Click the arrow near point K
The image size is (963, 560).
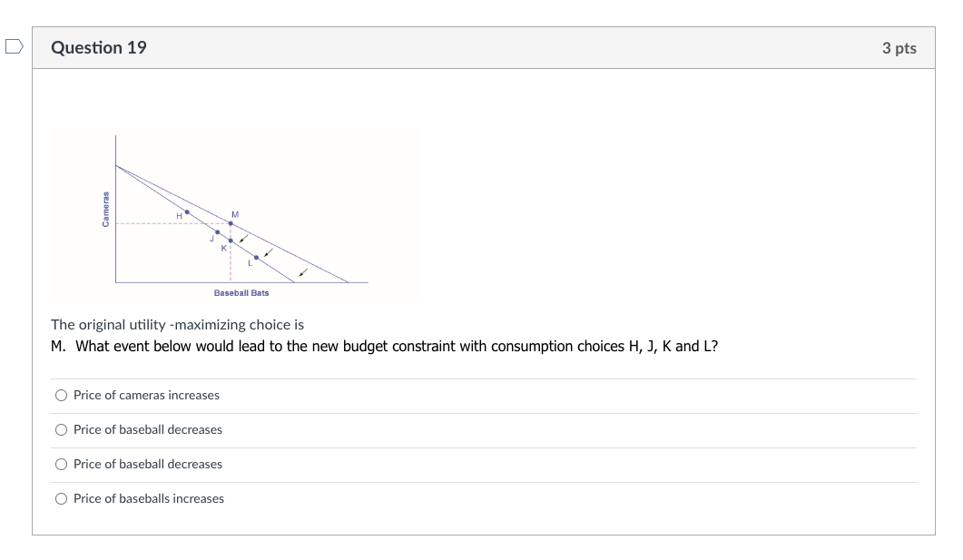pos(244,237)
